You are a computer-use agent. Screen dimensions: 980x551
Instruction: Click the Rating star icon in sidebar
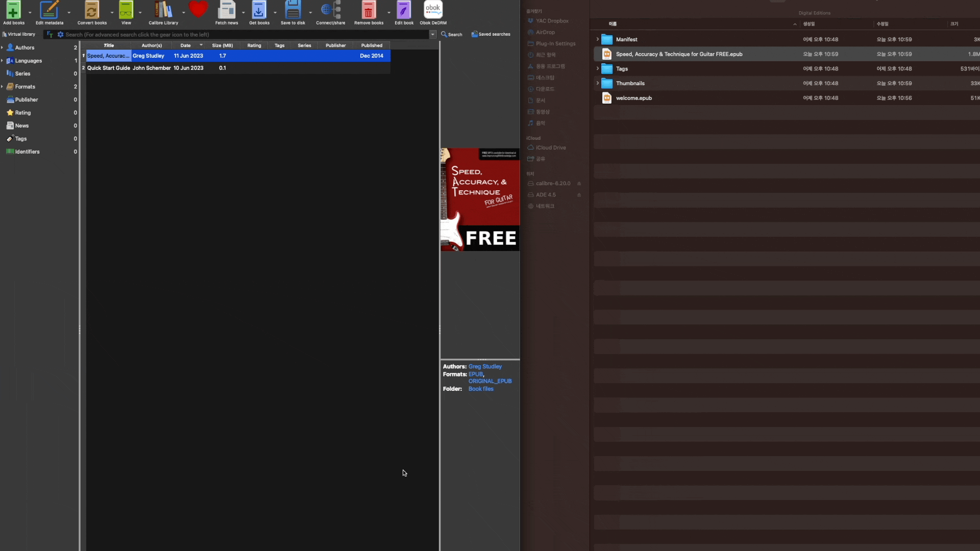(10, 113)
